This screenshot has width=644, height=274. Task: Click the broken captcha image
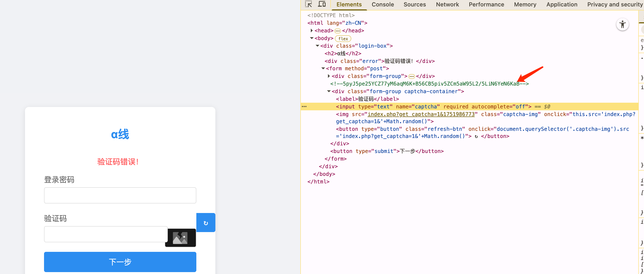180,238
